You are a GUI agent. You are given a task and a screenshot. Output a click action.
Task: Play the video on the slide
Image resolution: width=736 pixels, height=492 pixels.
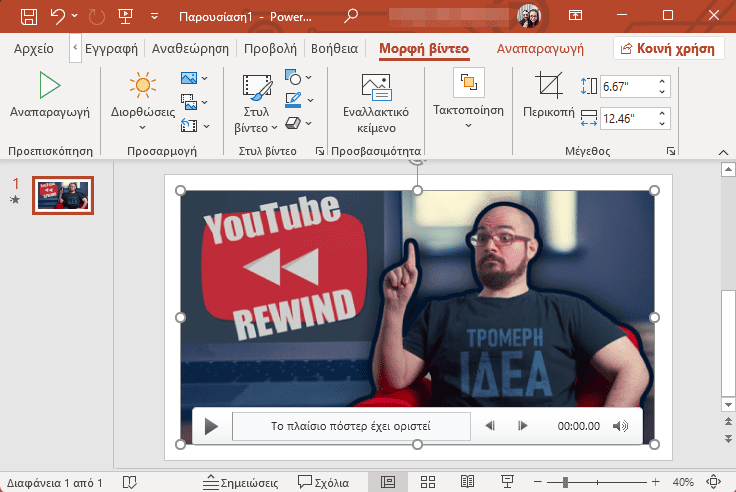211,426
